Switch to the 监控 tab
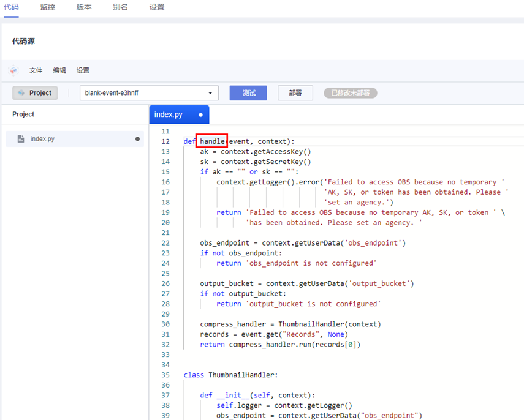Viewport: 524px width, 420px height. [x=47, y=7]
